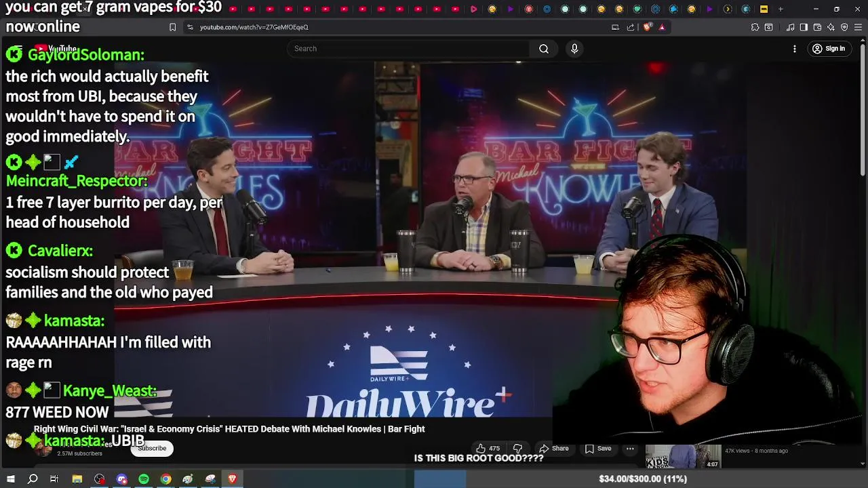868x488 pixels.
Task: Like the video with 475 likes
Action: (488, 449)
